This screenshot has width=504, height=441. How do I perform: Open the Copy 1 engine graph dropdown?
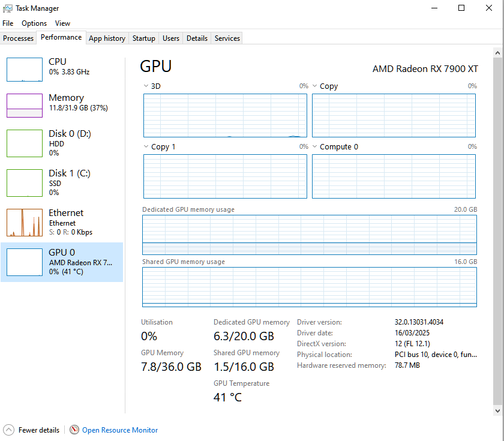coord(146,146)
